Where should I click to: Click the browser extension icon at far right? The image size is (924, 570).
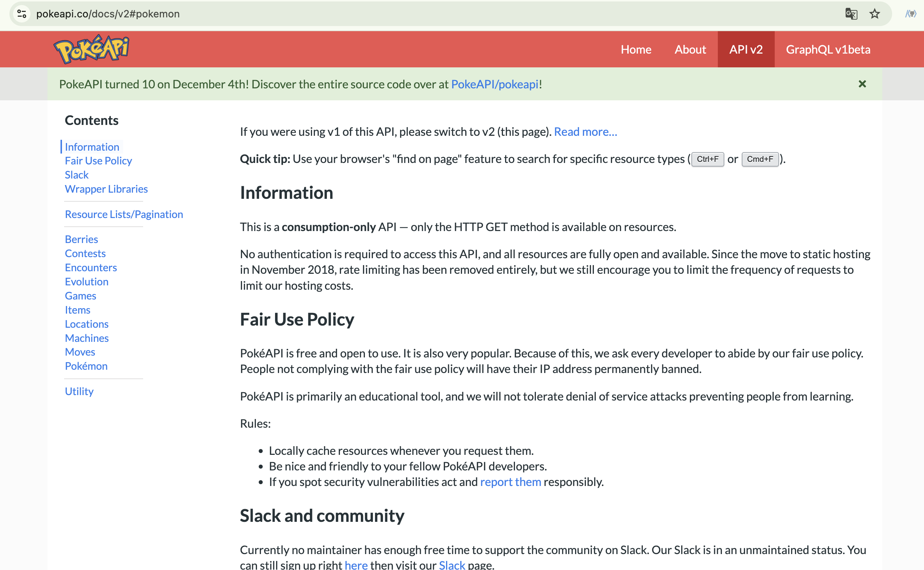(911, 14)
